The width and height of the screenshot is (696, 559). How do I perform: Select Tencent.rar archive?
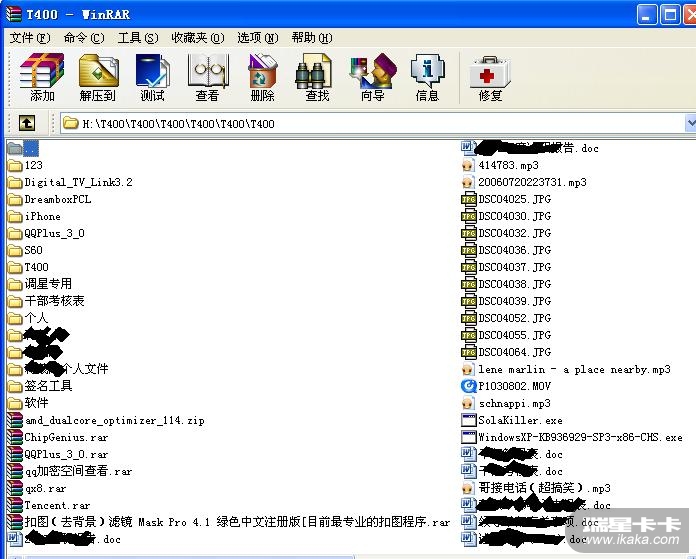pyautogui.click(x=49, y=505)
